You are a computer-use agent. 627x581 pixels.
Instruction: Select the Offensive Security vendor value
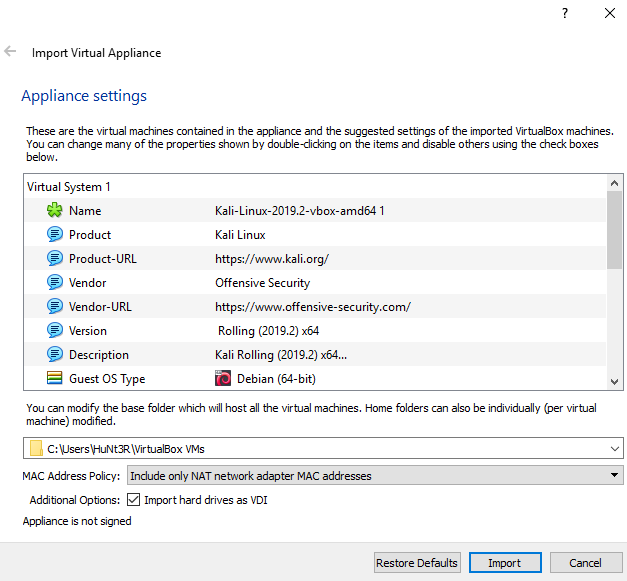262,283
